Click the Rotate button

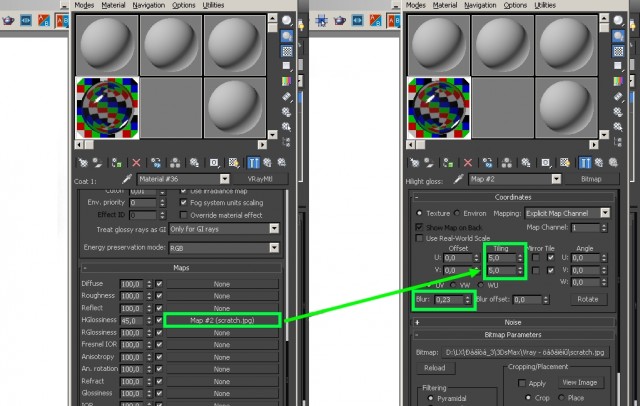coord(588,299)
